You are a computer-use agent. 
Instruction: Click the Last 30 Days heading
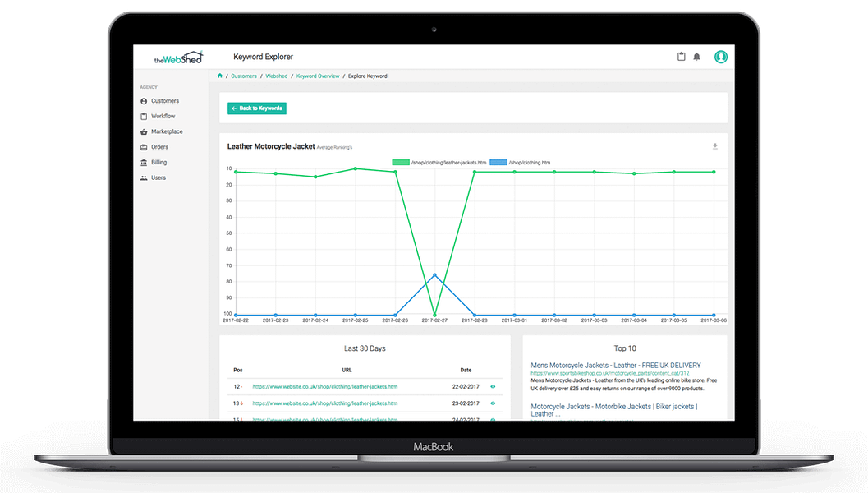tap(365, 348)
